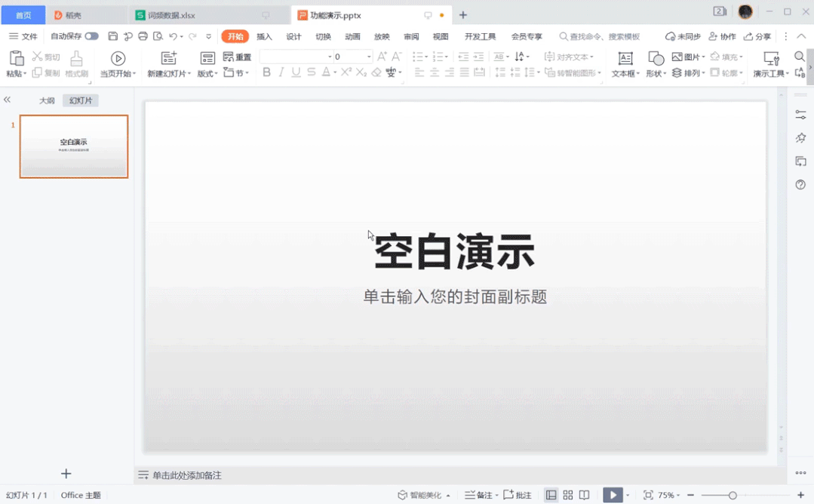Switch to the 大纲 outline tab

click(x=47, y=100)
